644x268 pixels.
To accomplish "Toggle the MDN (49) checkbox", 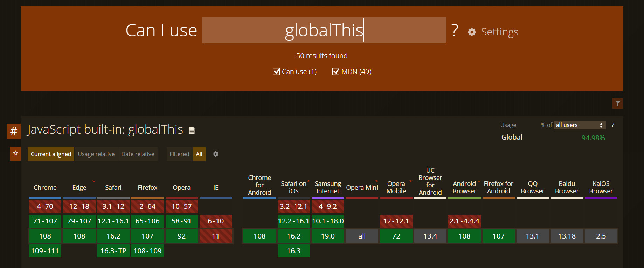I will [x=336, y=72].
